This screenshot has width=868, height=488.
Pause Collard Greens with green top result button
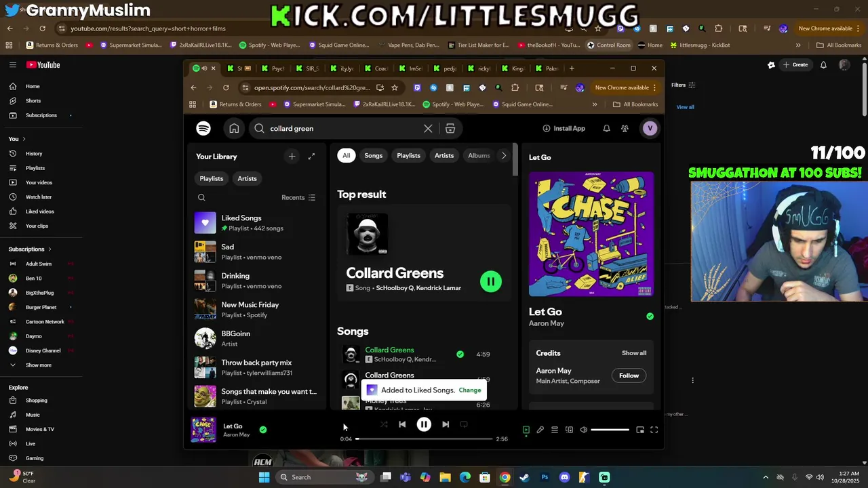coord(490,281)
